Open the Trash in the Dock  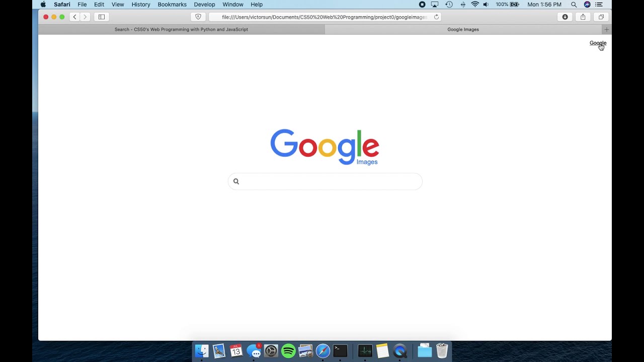[442, 350]
